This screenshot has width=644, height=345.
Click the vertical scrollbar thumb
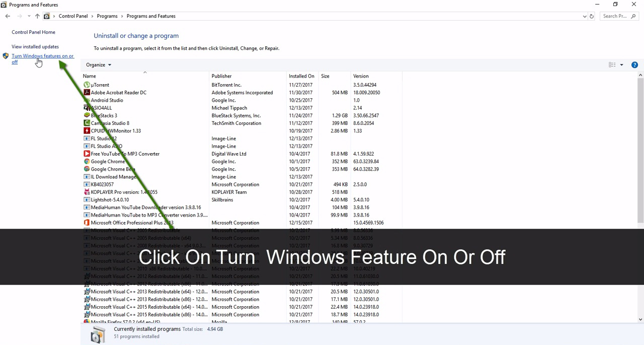640,150
